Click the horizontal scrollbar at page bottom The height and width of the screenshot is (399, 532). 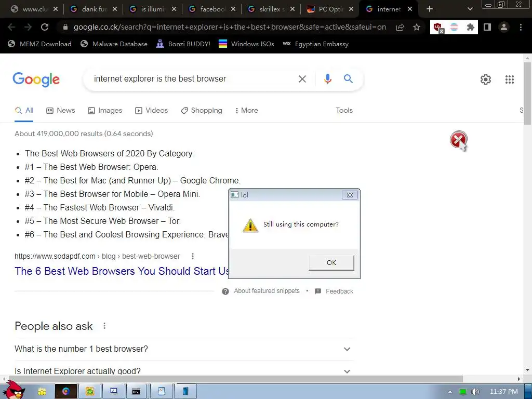coord(235,379)
